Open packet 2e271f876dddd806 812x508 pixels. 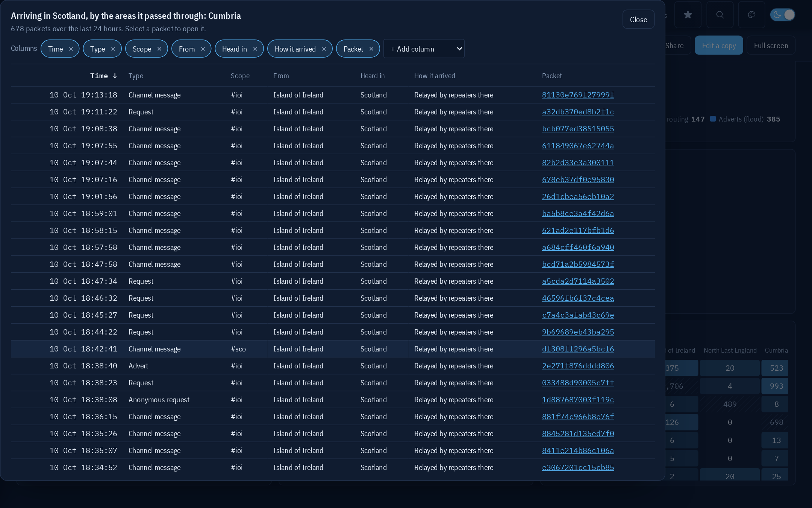(x=578, y=366)
